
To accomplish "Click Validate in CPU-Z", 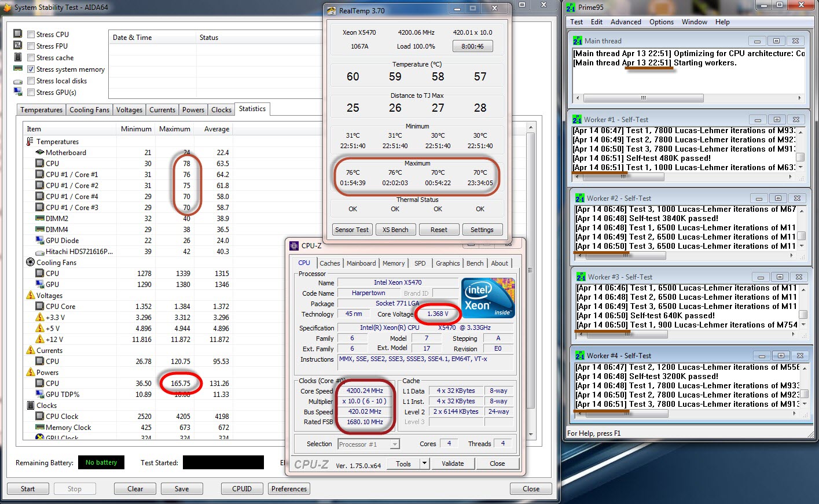I will pyautogui.click(x=453, y=463).
